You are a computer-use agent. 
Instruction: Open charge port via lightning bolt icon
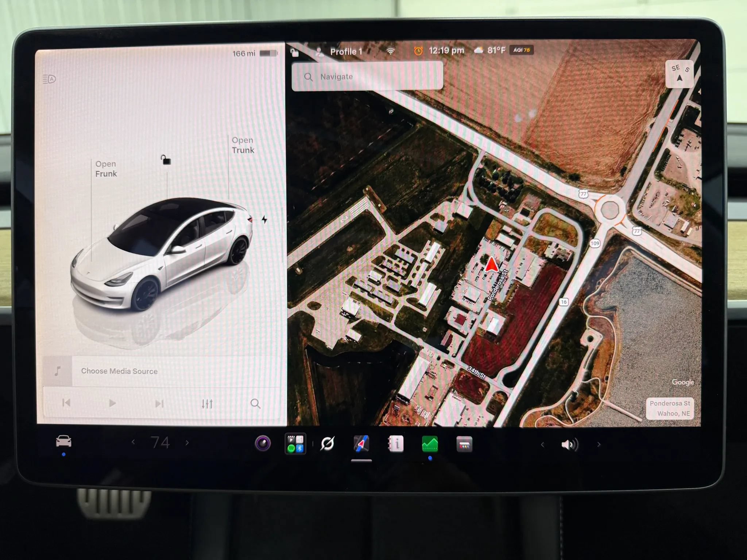[x=264, y=219]
